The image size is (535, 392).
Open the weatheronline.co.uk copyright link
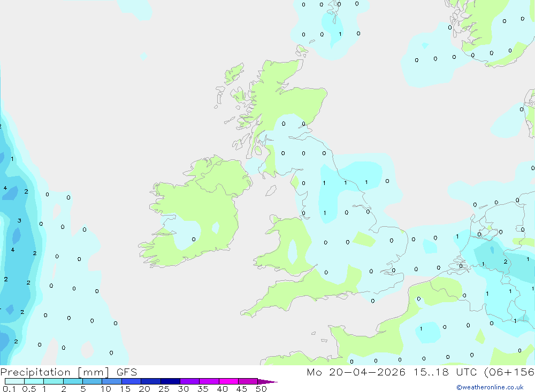coord(490,387)
